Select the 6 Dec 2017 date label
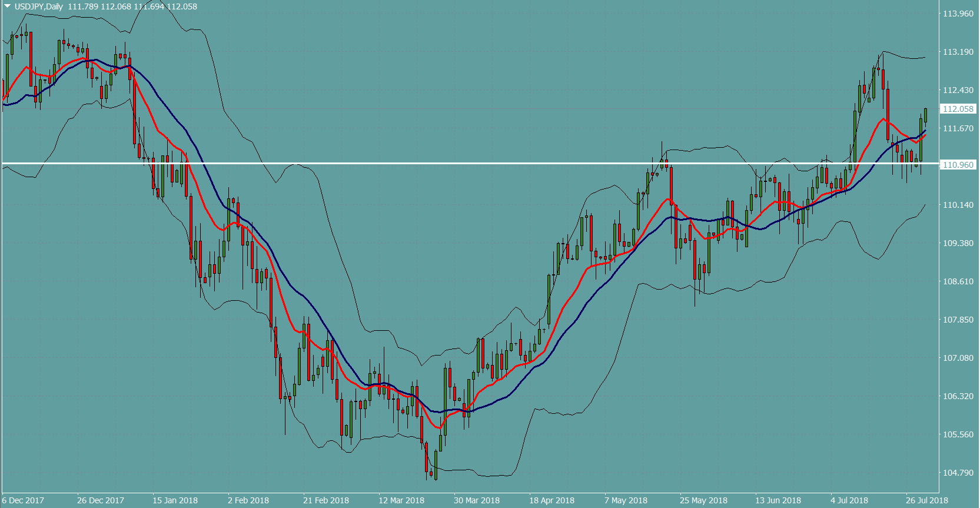Image resolution: width=980 pixels, height=508 pixels. point(23,500)
